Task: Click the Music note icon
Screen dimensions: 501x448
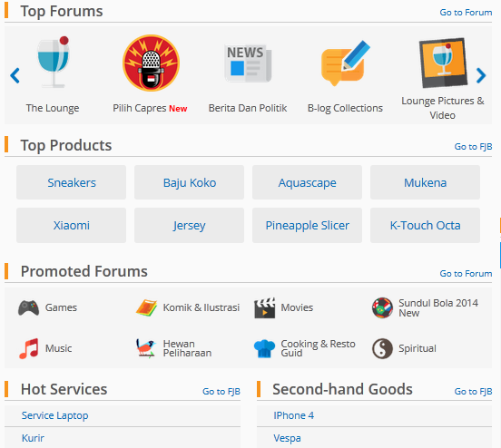Action: click(29, 348)
